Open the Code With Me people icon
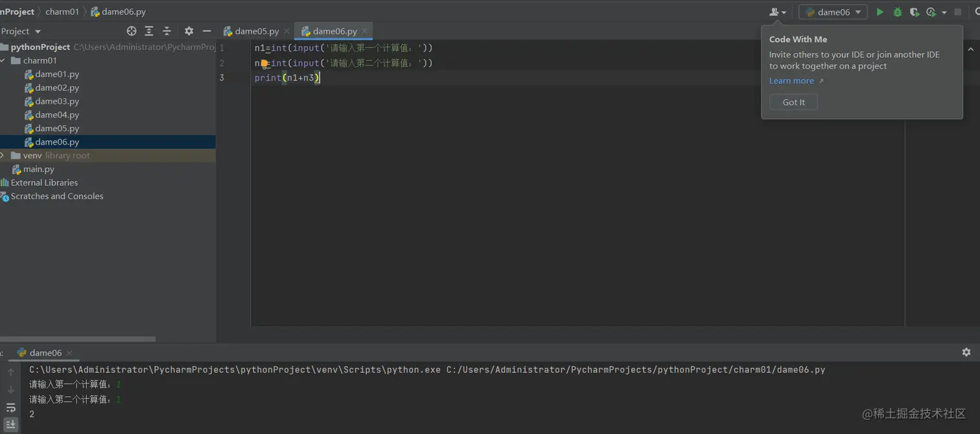This screenshot has height=434, width=980. (x=777, y=12)
